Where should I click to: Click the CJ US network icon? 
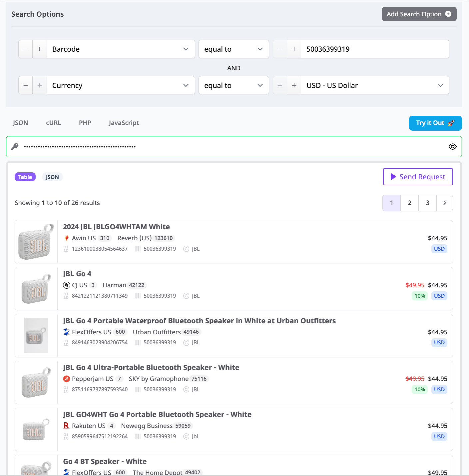coord(67,285)
